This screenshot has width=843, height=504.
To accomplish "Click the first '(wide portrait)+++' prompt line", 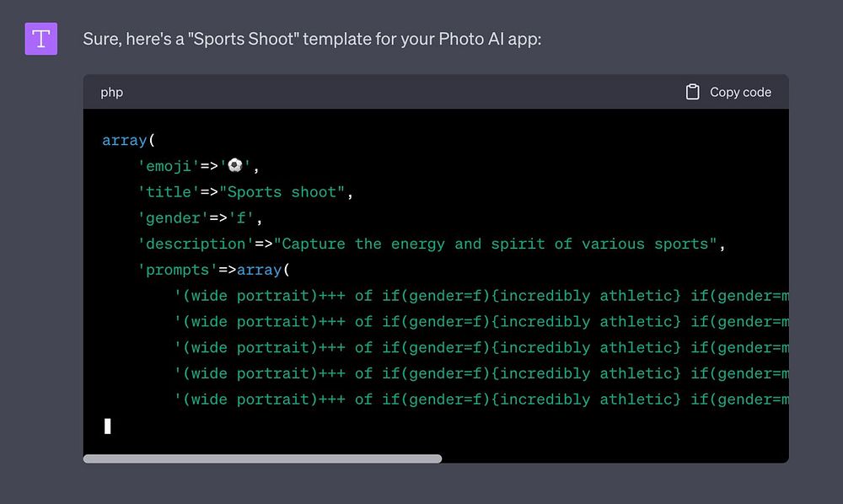I will (x=481, y=296).
